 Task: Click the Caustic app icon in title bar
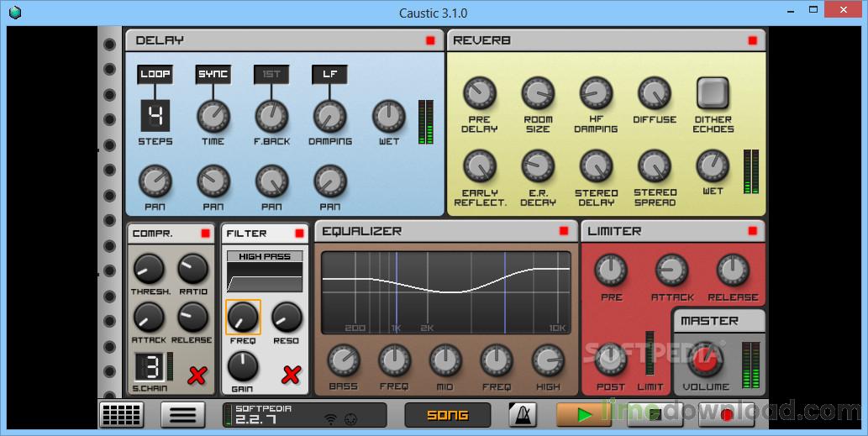(x=15, y=12)
